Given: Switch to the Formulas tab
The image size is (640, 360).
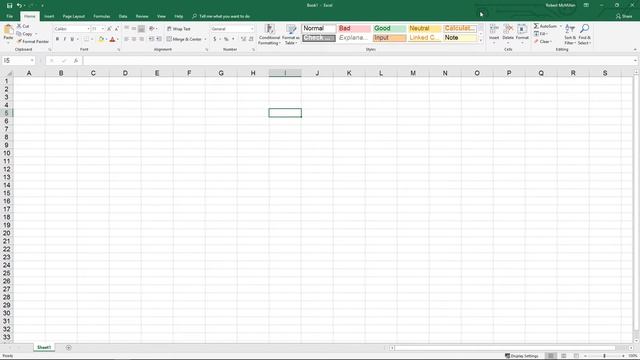Looking at the screenshot, I should point(102,16).
